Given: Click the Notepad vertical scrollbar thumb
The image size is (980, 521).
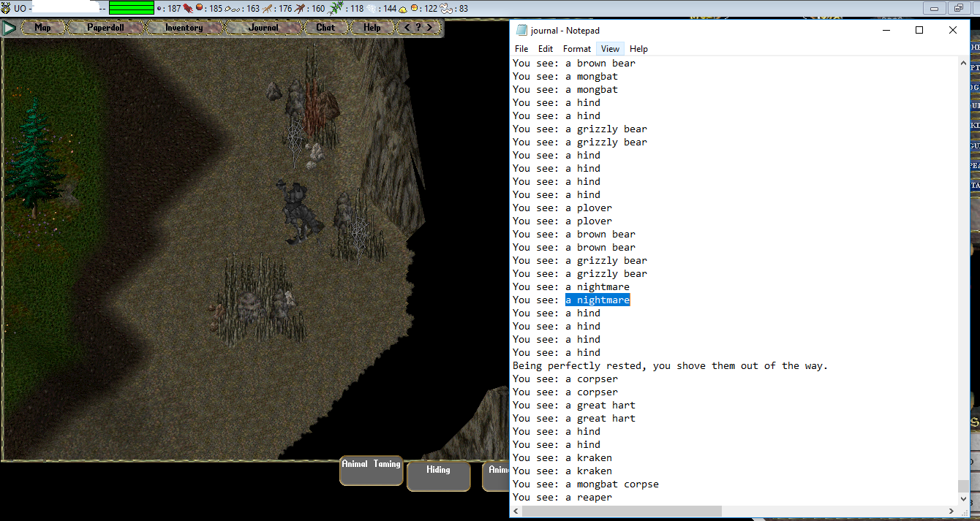Looking at the screenshot, I should (x=963, y=486).
